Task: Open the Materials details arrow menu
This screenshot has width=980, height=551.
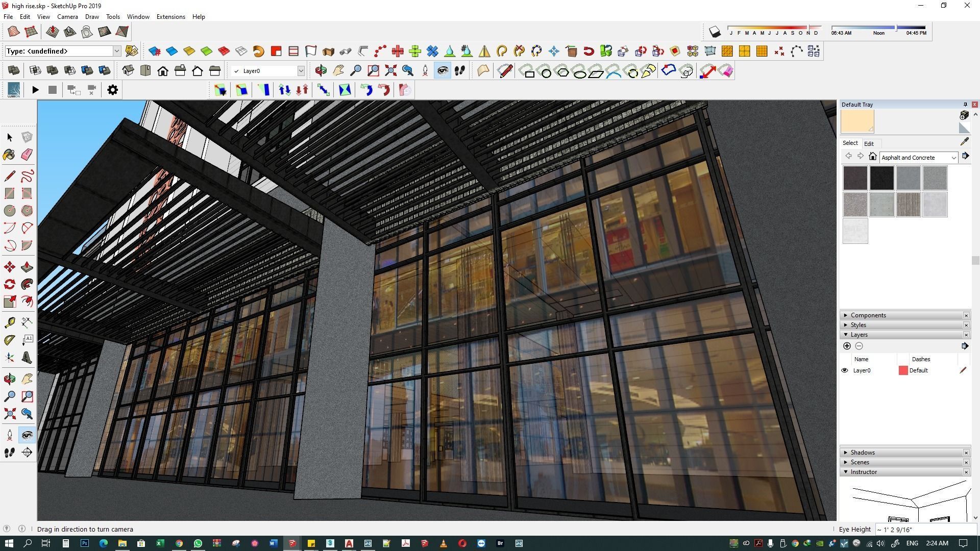Action: (965, 156)
